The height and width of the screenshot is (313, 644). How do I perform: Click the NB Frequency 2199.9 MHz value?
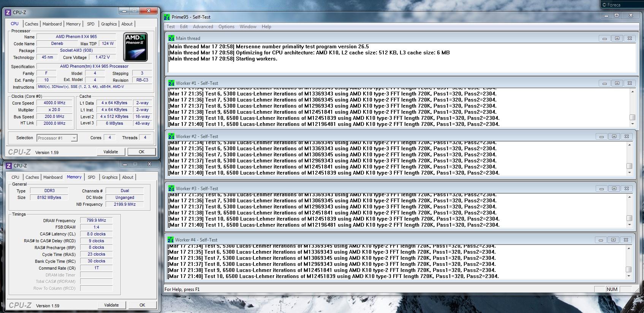pos(125,204)
